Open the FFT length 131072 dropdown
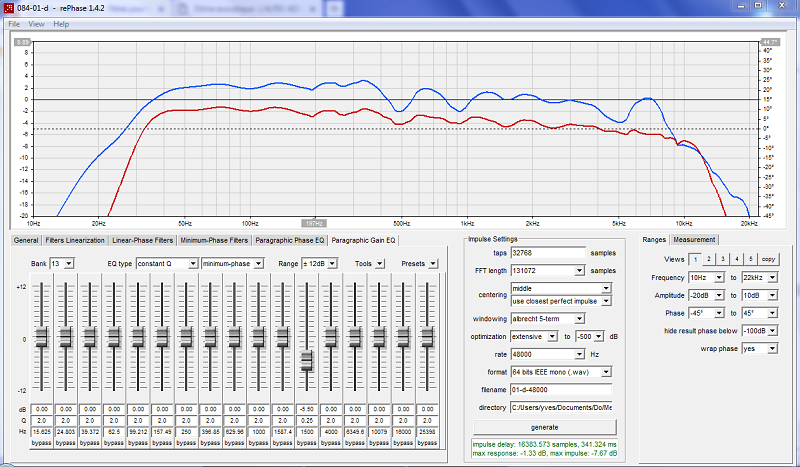Viewport: 800px width, 467px height. tap(580, 271)
